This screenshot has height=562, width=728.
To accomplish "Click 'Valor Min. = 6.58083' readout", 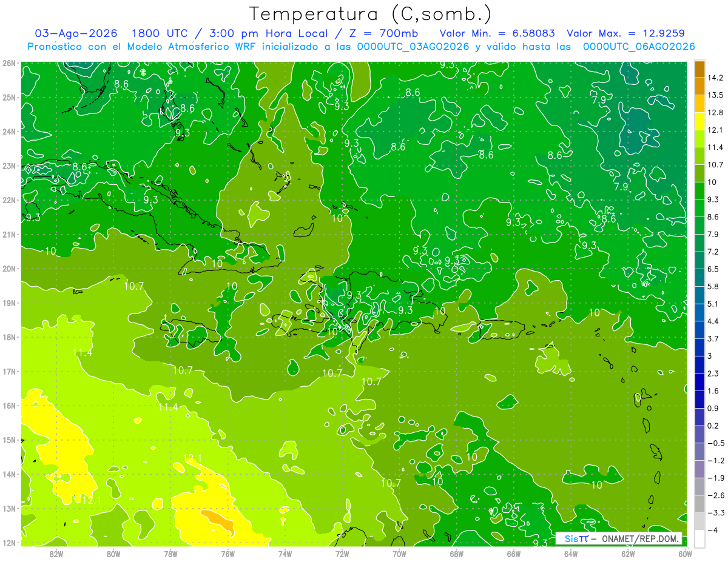I will 498,33.
